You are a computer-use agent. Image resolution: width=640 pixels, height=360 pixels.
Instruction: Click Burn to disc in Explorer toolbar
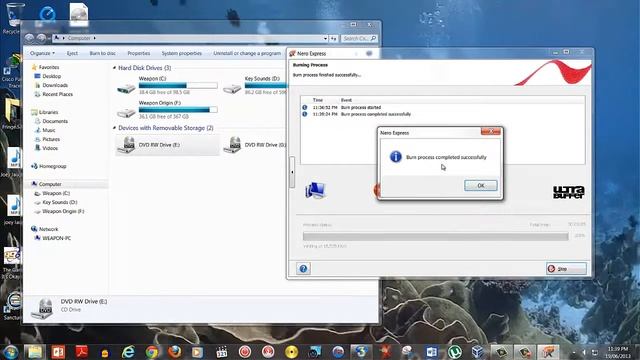[102, 53]
